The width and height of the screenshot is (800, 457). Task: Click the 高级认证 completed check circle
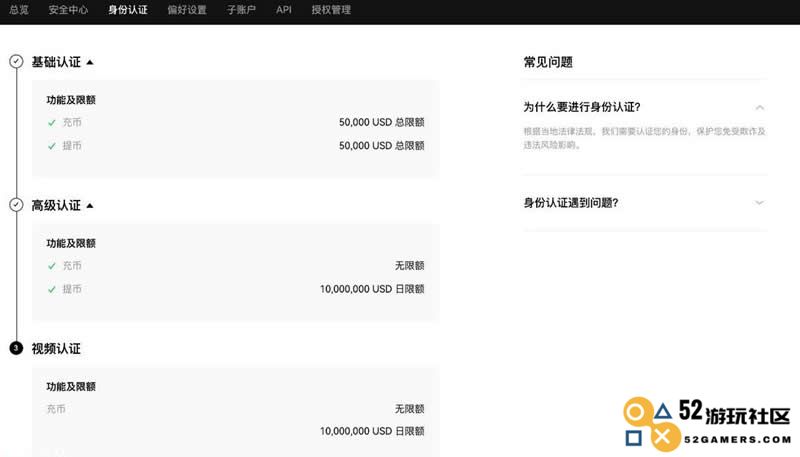coord(16,205)
